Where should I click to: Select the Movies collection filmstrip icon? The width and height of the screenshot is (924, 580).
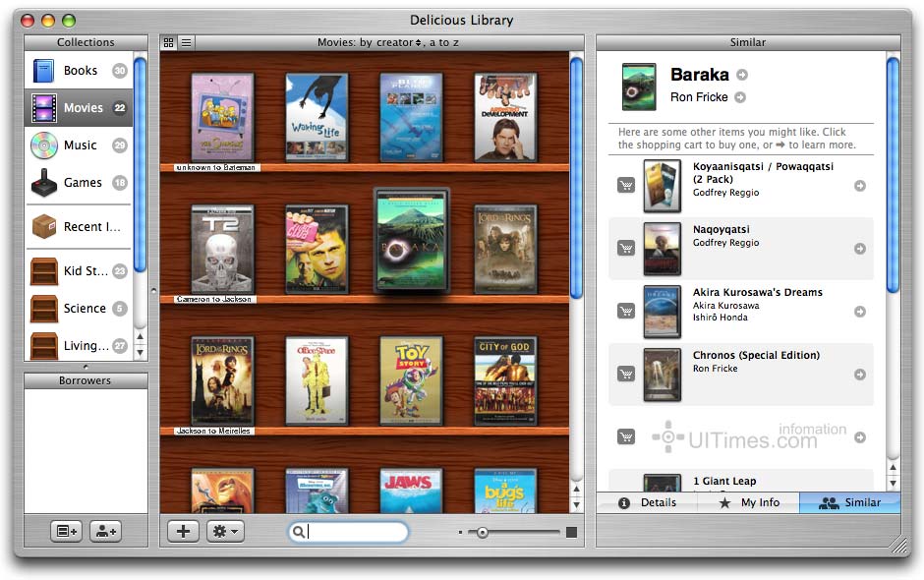(x=44, y=108)
